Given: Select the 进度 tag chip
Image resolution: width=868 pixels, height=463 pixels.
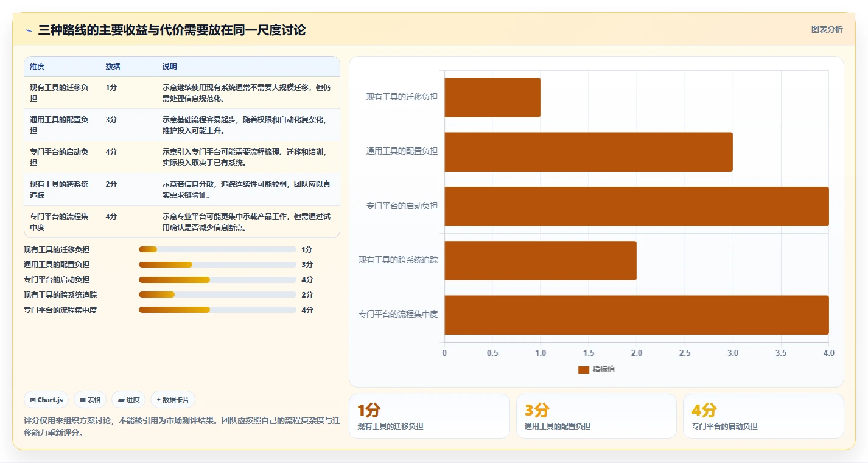Looking at the screenshot, I should click(128, 400).
